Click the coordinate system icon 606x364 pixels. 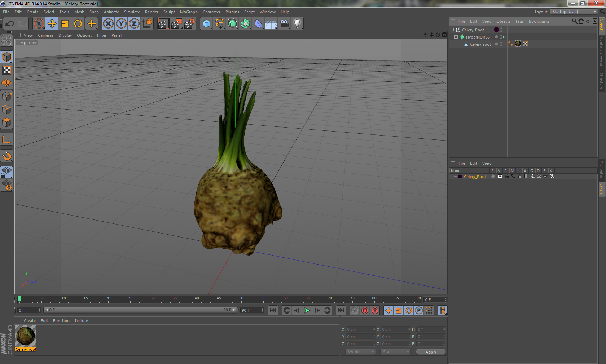click(x=147, y=24)
